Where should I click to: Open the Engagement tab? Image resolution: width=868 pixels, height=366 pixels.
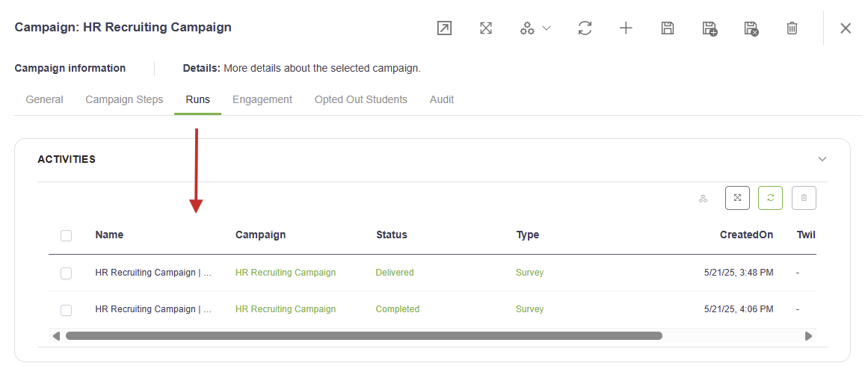(262, 99)
